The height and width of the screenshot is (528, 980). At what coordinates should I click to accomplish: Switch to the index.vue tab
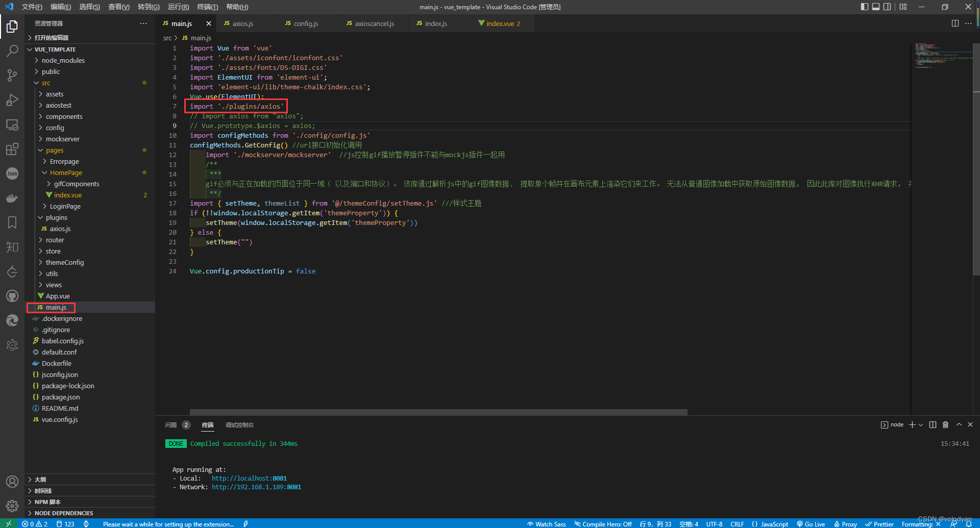click(x=502, y=23)
